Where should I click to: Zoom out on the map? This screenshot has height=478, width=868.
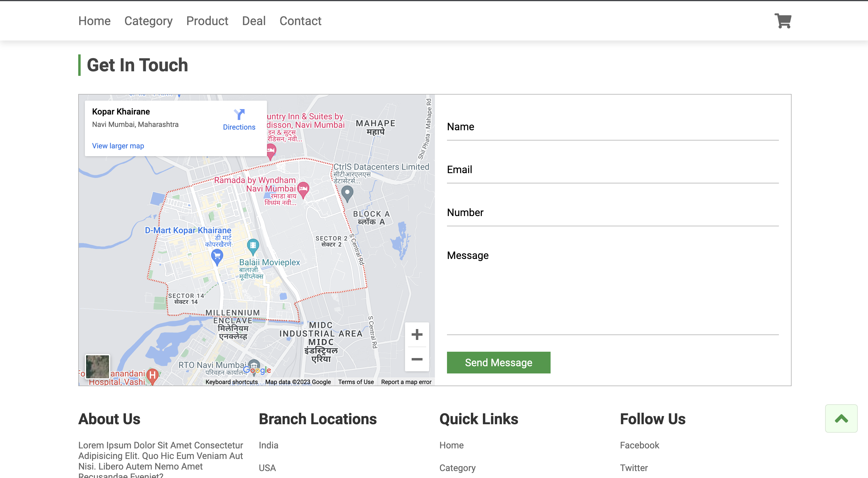pos(417,359)
